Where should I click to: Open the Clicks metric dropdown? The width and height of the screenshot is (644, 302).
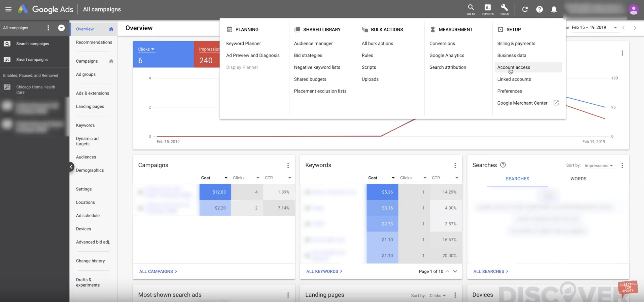[146, 49]
